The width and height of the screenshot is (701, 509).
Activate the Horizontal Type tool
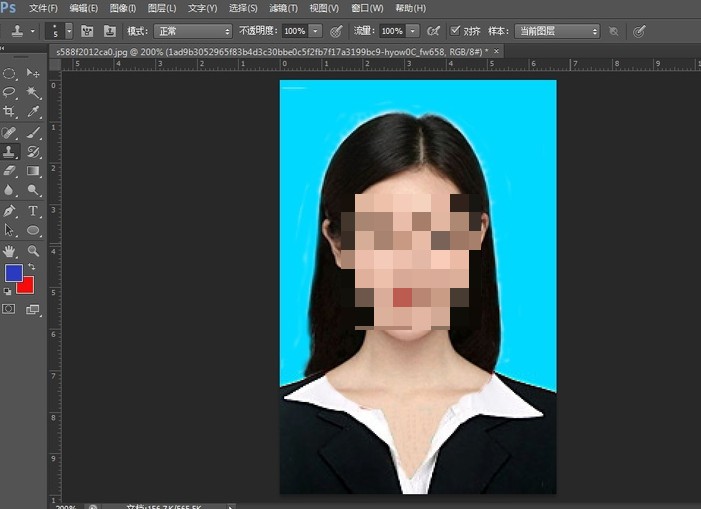coord(33,210)
